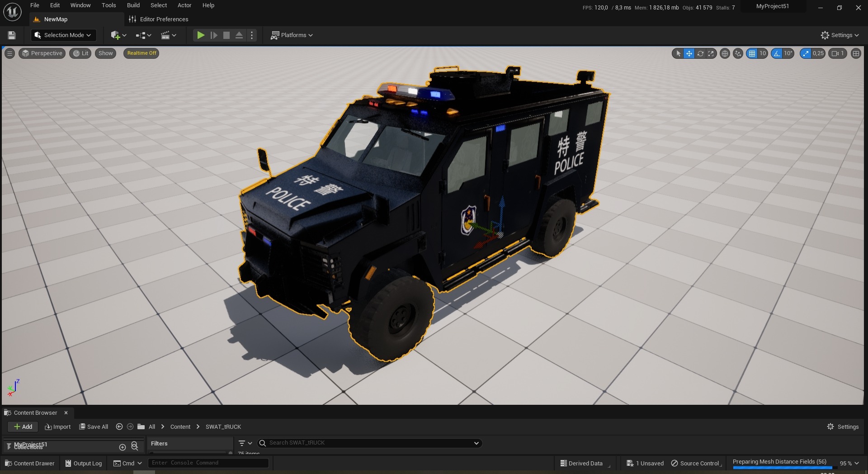The height and width of the screenshot is (474, 868).
Task: Open the File menu
Action: click(x=35, y=5)
